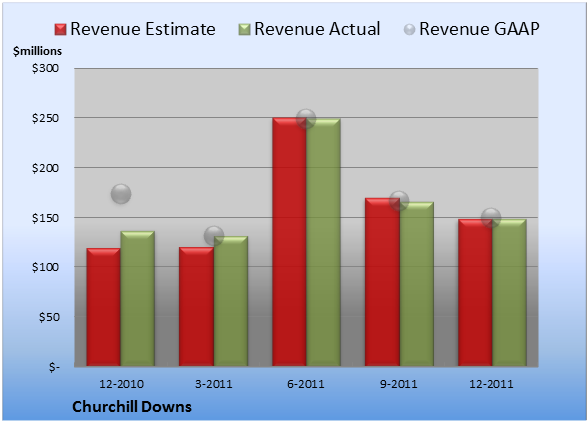Click the '$millions' axis unit label
This screenshot has width=588, height=422.
37,51
